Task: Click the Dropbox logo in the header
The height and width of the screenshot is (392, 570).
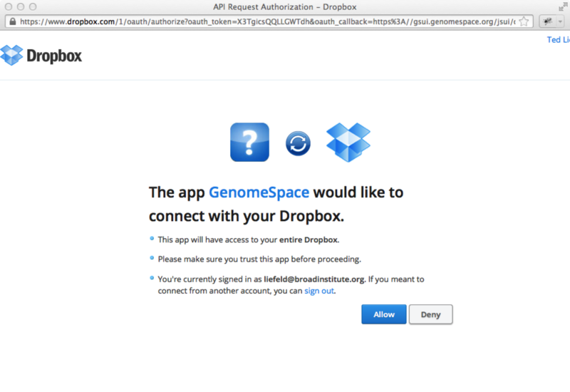Action: pos(11,56)
